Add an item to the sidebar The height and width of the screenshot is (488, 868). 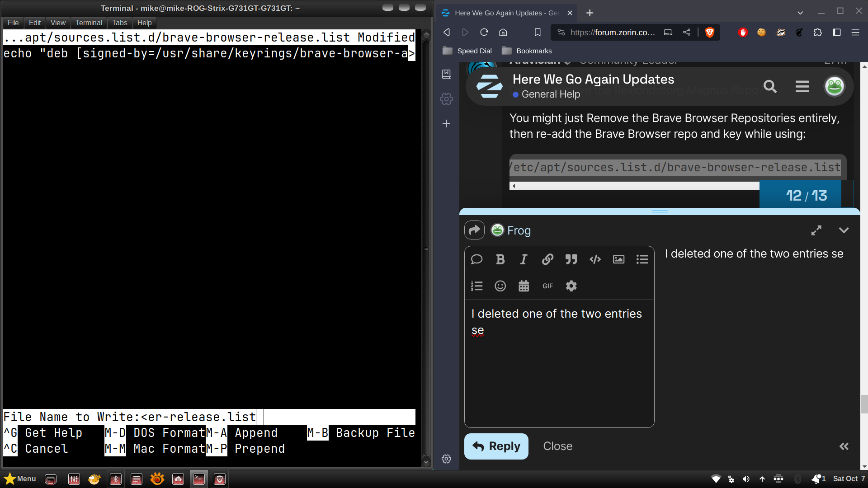(x=446, y=123)
